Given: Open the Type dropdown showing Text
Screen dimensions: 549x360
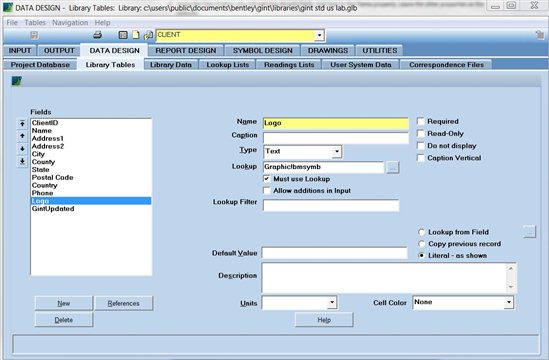Looking at the screenshot, I should tap(336, 152).
